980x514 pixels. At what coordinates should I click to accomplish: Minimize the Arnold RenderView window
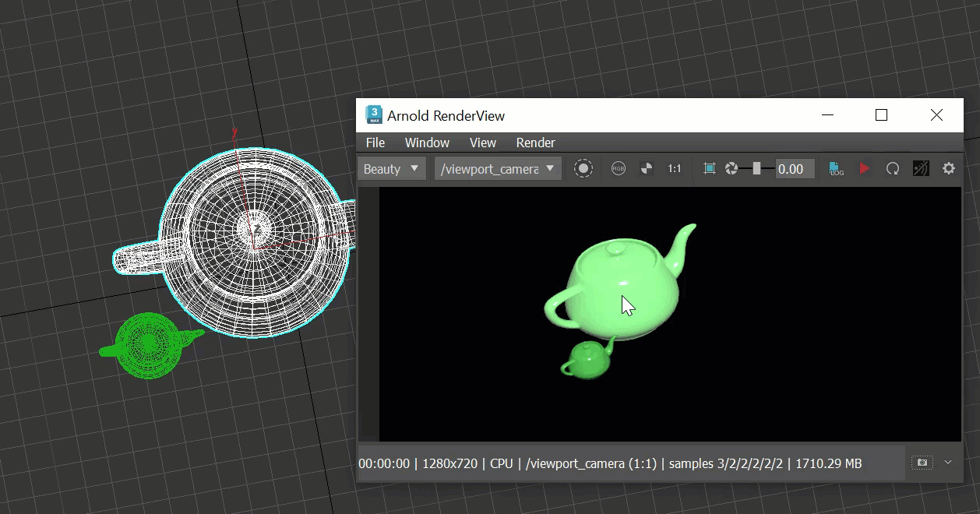pos(827,115)
